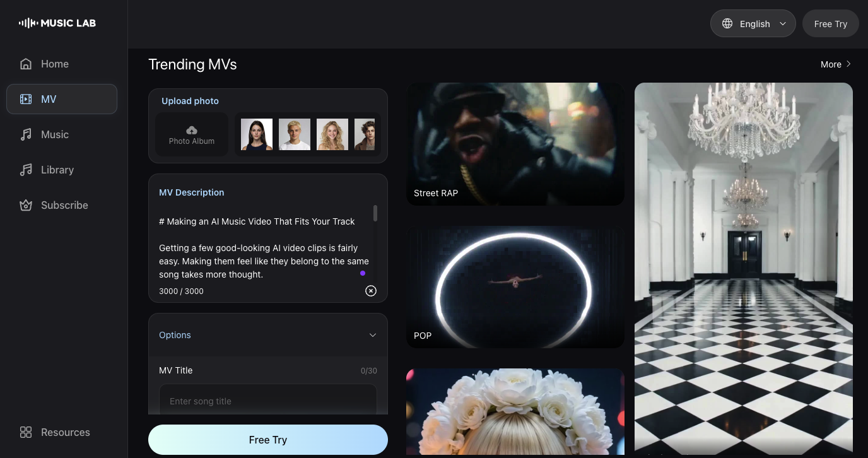Clear the MV Description text with X icon
Screen dimensions: 868x458
coord(371,291)
